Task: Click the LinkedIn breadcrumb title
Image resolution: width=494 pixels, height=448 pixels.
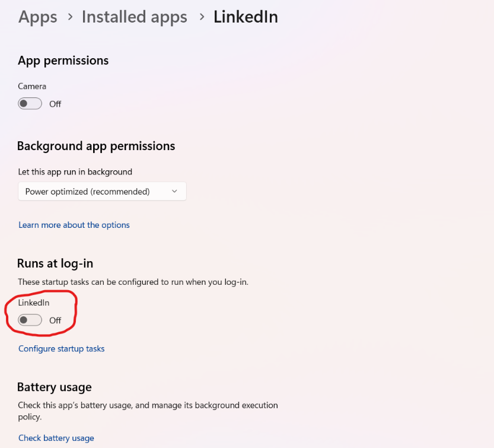Action: [246, 17]
